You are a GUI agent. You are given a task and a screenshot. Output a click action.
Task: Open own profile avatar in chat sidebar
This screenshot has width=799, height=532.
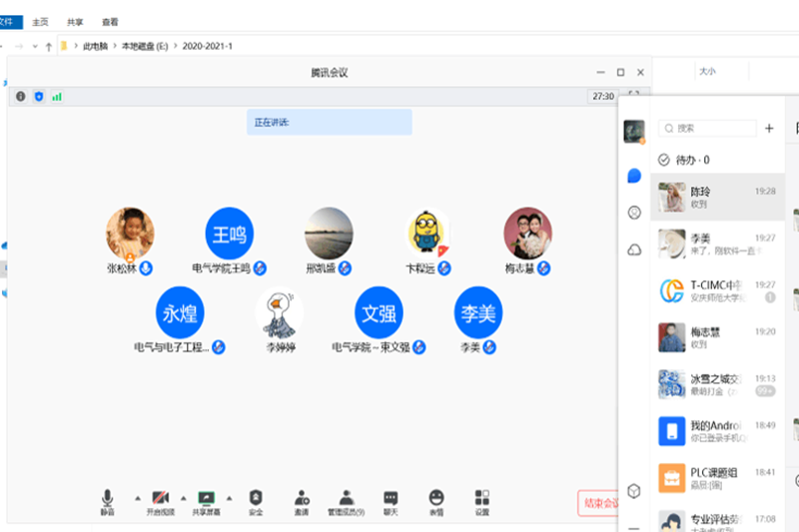634,132
